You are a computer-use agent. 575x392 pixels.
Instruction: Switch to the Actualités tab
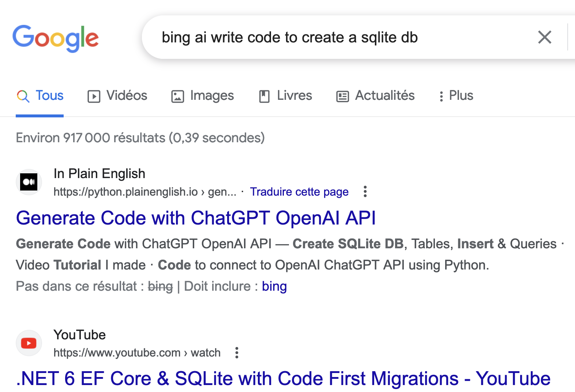point(375,96)
